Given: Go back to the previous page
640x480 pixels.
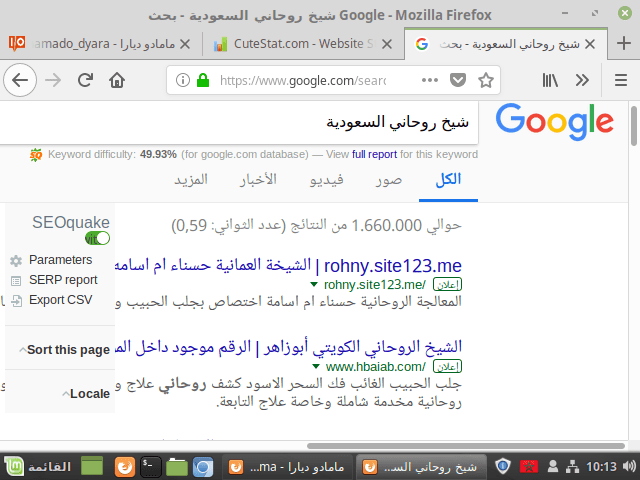Looking at the screenshot, I should pos(20,80).
